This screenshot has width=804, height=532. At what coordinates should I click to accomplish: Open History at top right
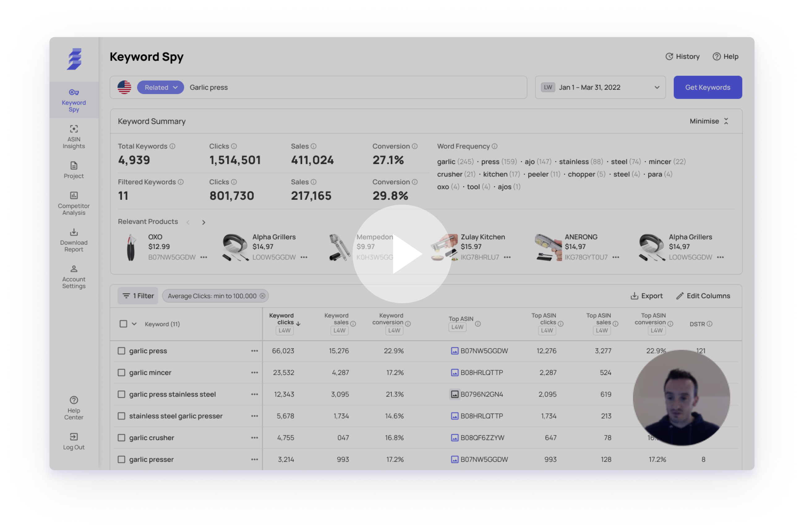coord(682,57)
